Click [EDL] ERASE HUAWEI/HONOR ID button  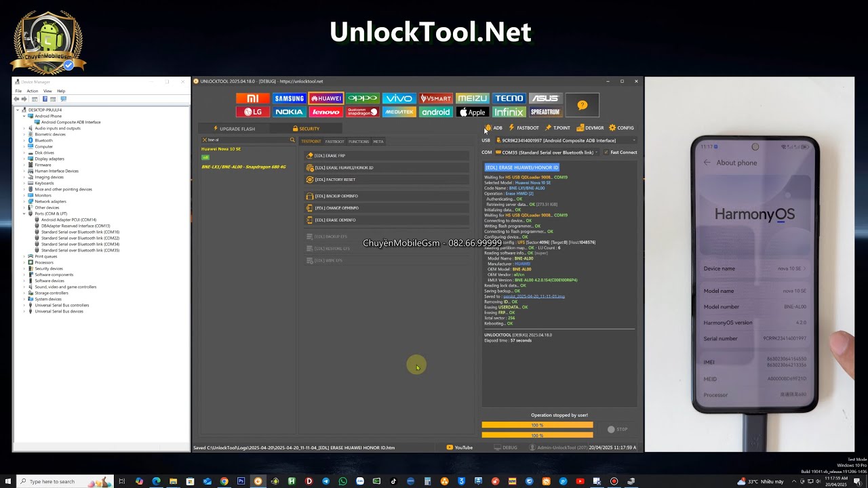pos(387,167)
